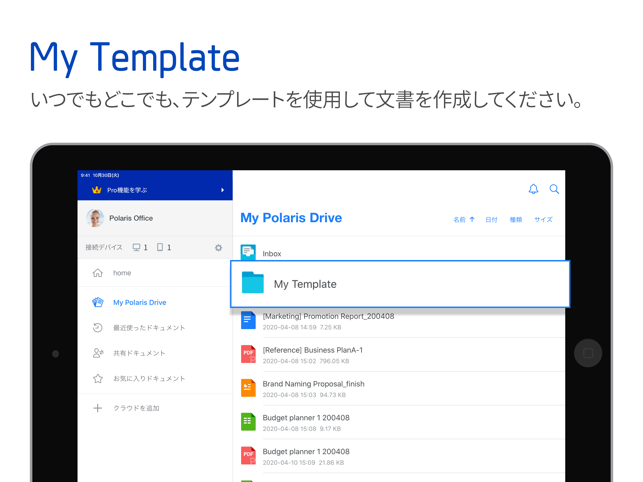Go to home in sidebar
Viewport: 643px width, 482px height.
click(x=121, y=273)
